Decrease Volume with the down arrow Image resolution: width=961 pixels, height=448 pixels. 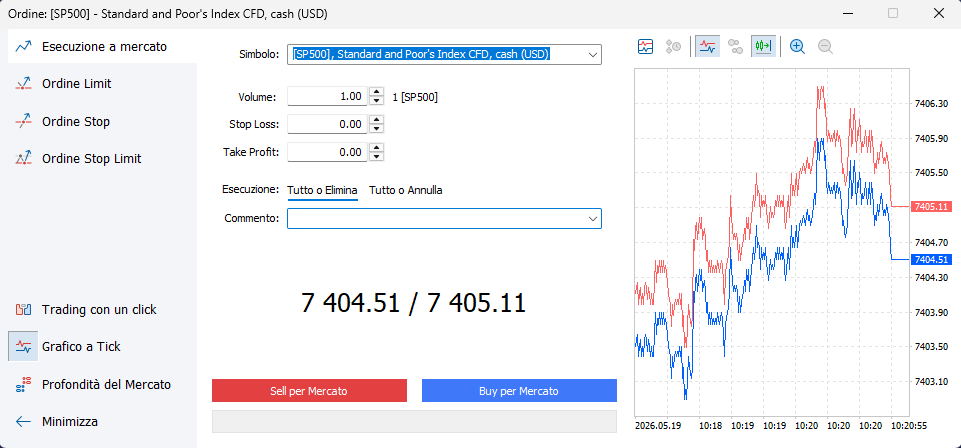[x=377, y=101]
